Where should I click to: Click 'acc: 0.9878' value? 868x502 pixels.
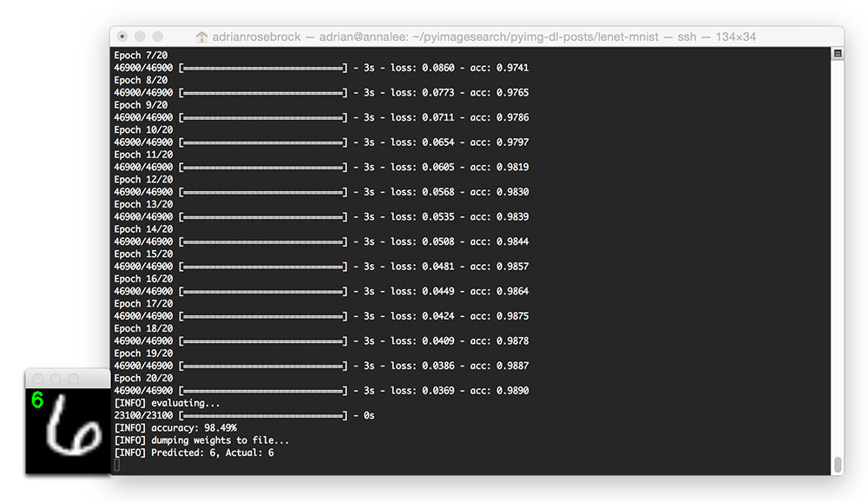[499, 340]
